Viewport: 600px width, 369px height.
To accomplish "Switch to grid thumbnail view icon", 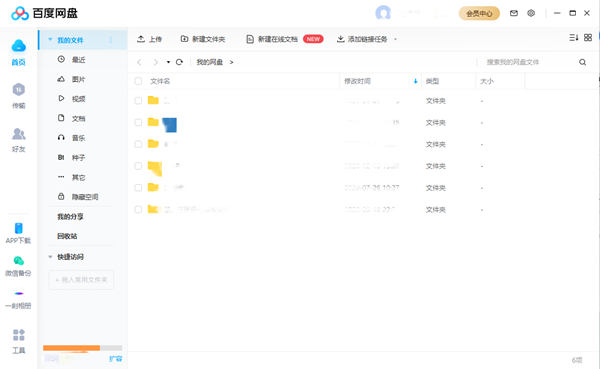I will pos(588,38).
